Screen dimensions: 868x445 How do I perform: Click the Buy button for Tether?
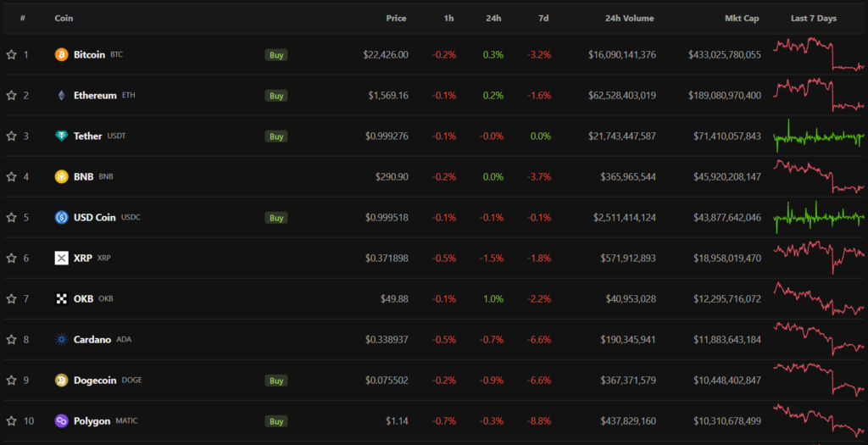tap(276, 136)
